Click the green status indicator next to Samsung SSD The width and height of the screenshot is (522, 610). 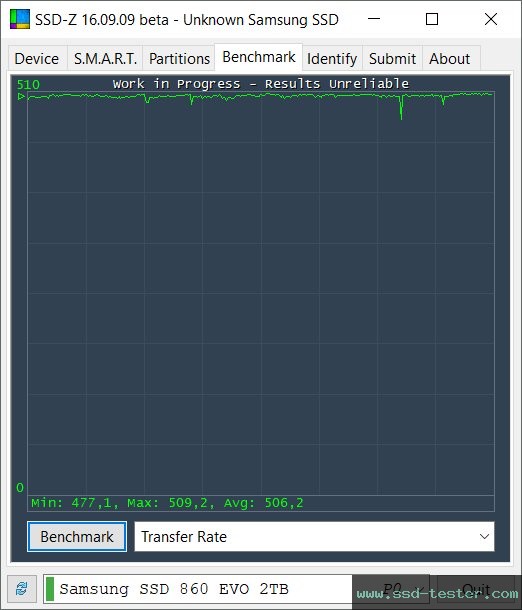pyautogui.click(x=50, y=589)
